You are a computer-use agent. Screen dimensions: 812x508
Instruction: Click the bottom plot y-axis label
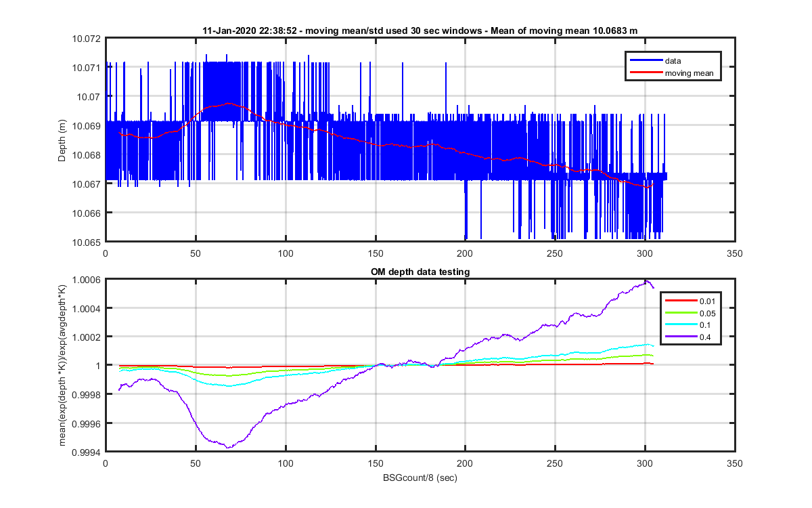63,365
